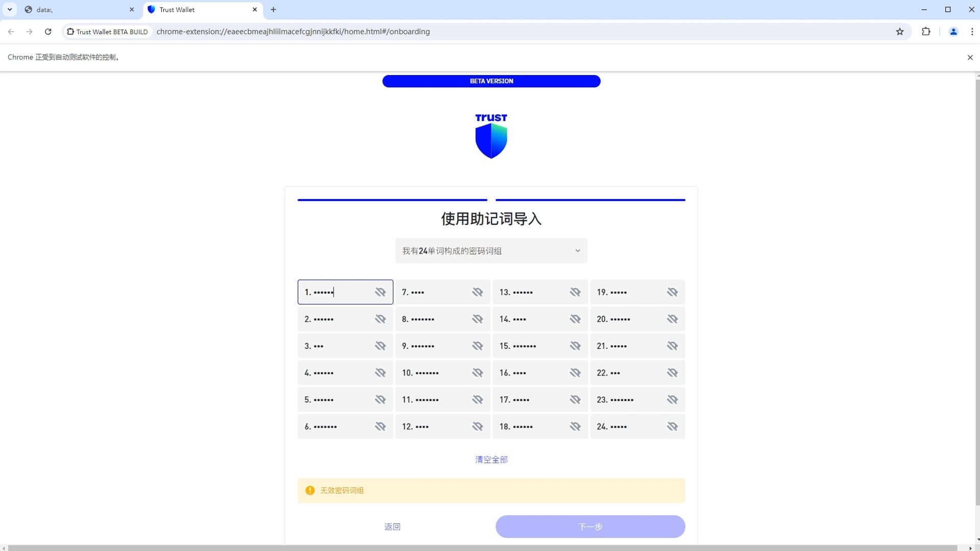Close the Trust Wallet tab
The height and width of the screenshot is (551, 980).
pyautogui.click(x=255, y=10)
